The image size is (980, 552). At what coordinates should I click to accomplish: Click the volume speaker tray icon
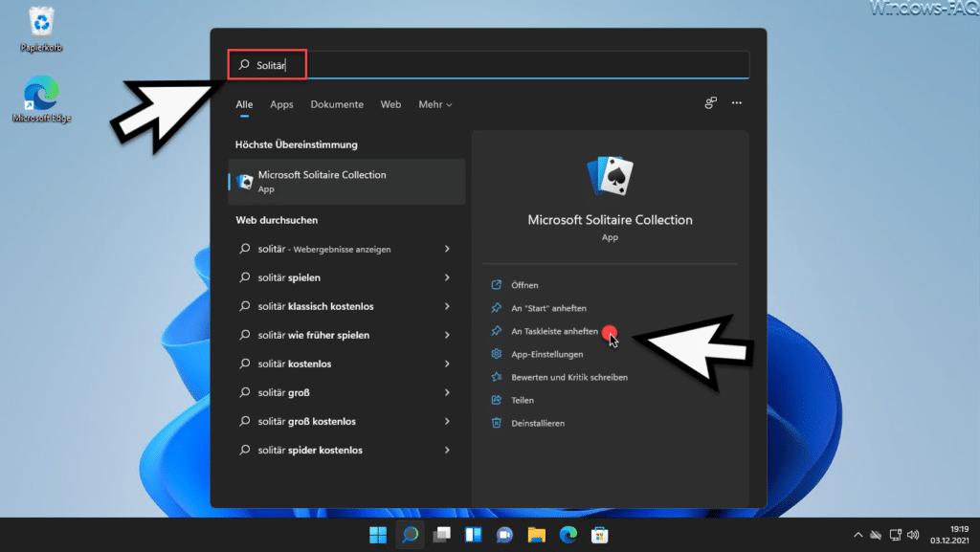coord(913,535)
